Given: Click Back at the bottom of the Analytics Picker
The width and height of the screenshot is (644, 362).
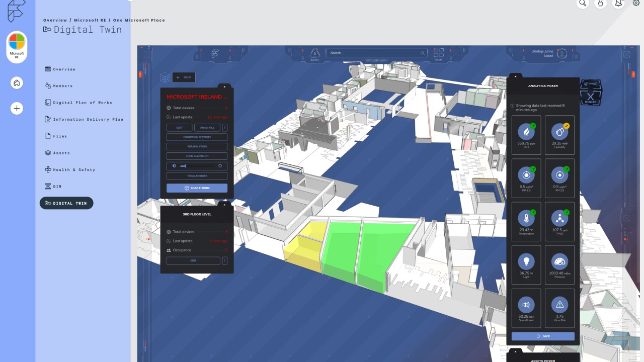Looking at the screenshot, I should click(x=543, y=336).
